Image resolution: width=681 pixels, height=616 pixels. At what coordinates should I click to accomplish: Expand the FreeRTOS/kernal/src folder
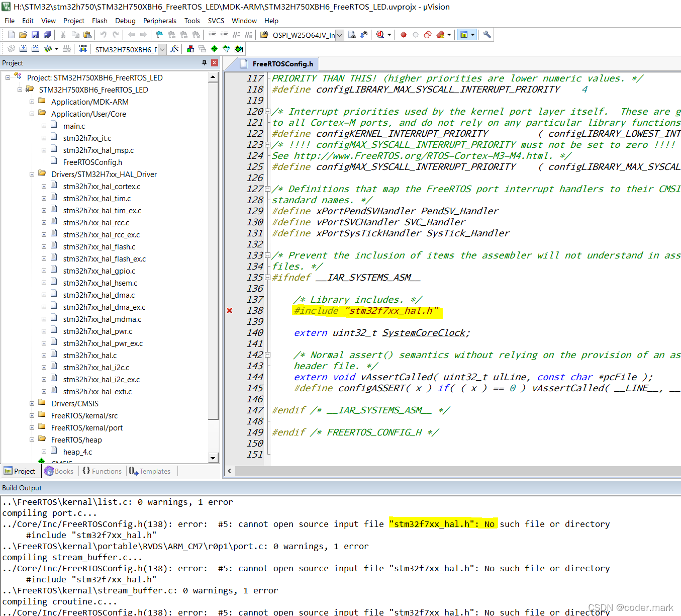click(32, 416)
